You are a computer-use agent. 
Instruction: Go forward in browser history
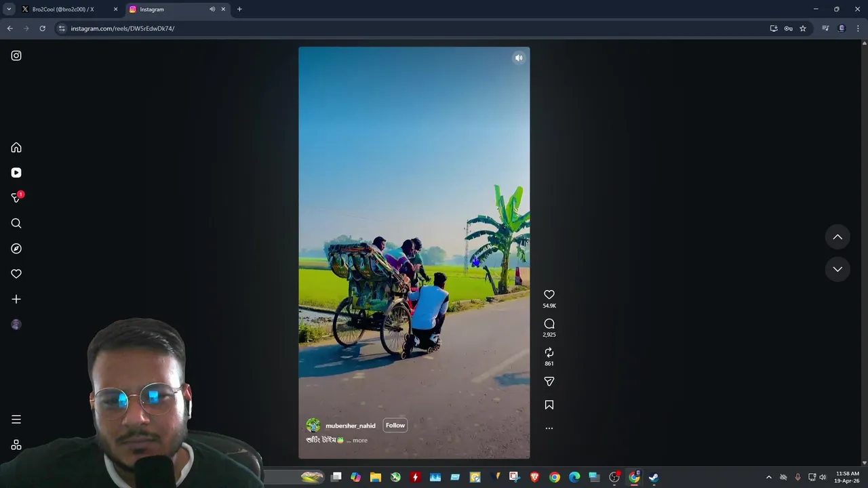pos(26,28)
